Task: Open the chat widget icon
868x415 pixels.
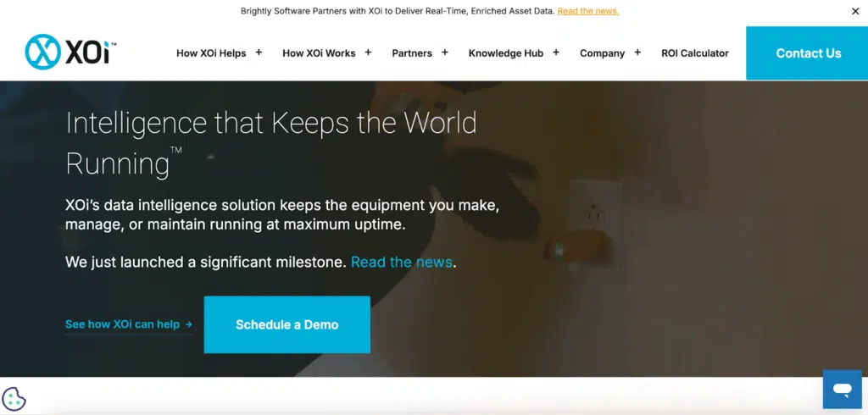Action: [841, 390]
